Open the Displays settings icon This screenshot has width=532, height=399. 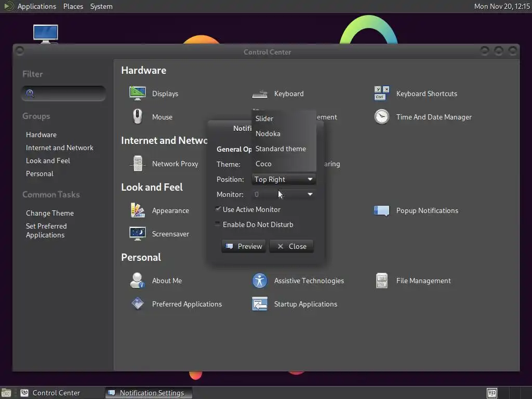coord(137,94)
